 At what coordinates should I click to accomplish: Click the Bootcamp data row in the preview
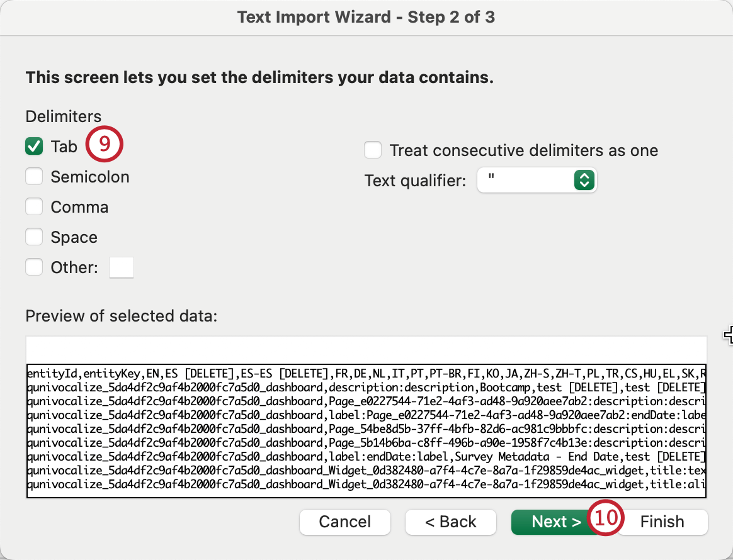click(252, 388)
